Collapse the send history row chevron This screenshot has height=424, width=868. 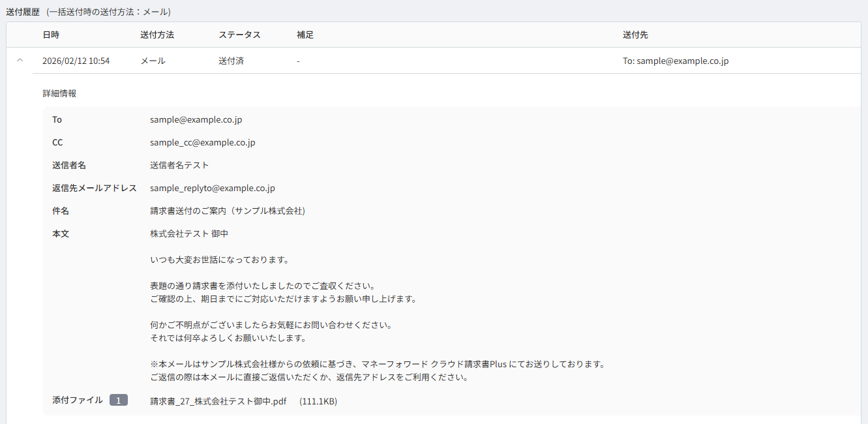[20, 61]
